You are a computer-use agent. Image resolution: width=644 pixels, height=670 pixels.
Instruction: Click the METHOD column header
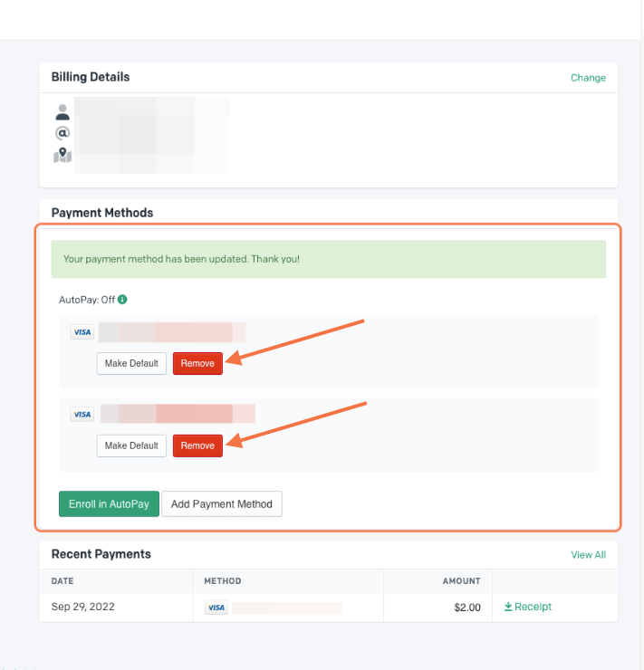[x=223, y=581]
